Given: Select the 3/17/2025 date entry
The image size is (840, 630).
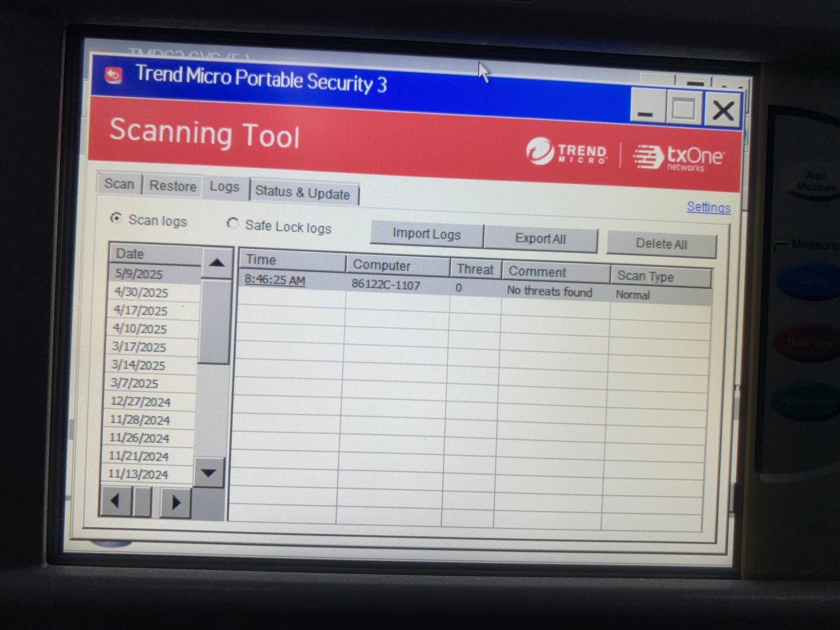Looking at the screenshot, I should [x=151, y=347].
